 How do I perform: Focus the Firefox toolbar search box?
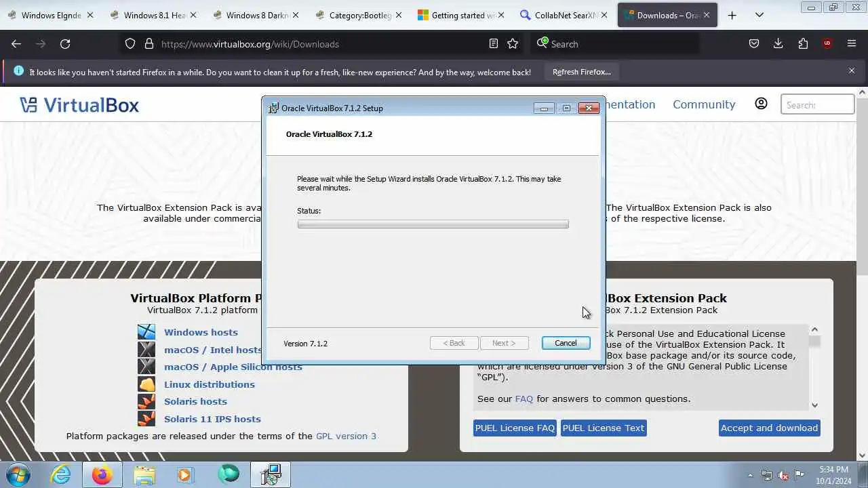point(616,44)
